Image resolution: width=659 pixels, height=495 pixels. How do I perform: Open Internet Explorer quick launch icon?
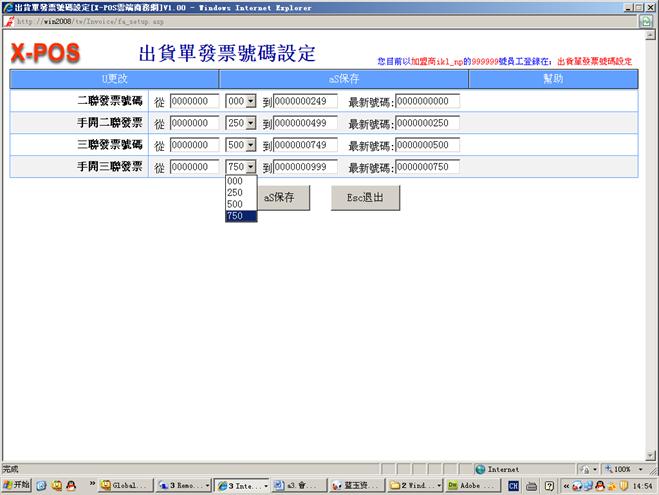[41, 485]
